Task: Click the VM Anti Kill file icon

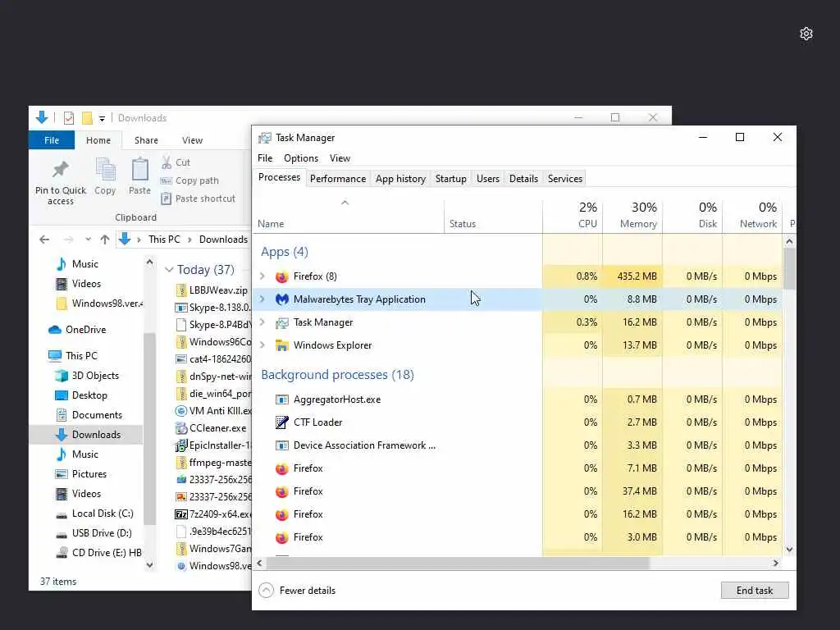Action: [x=181, y=412]
